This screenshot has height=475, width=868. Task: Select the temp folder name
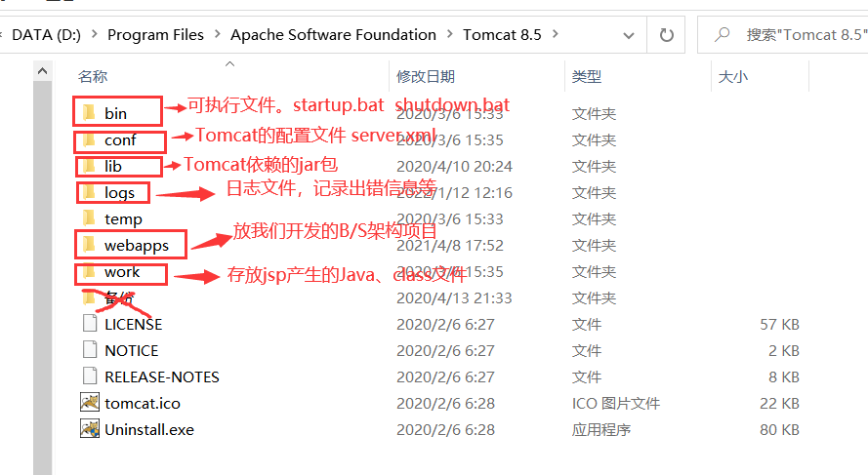[123, 219]
